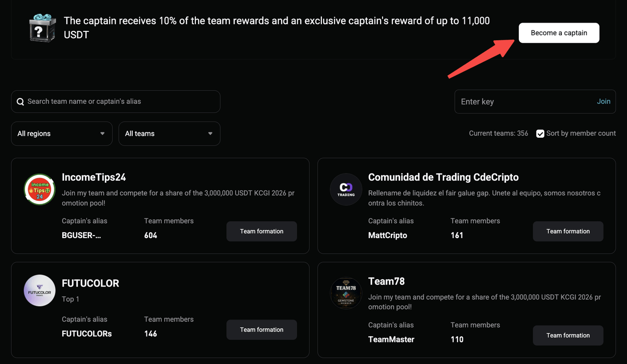627x364 pixels.
Task: Expand the All regions dropdown
Action: [62, 134]
